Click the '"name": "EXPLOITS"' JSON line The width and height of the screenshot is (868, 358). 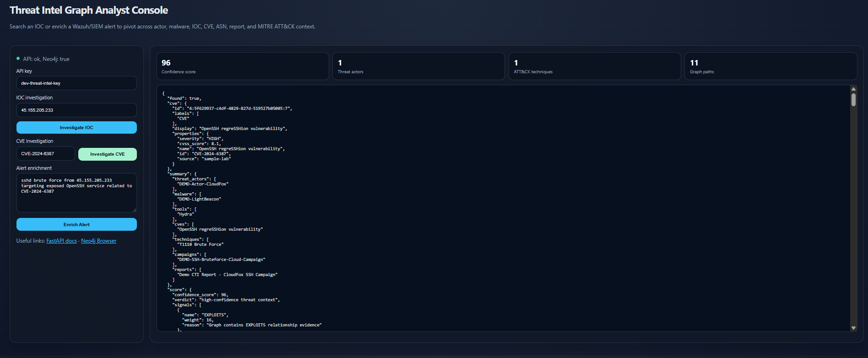pyautogui.click(x=205, y=315)
